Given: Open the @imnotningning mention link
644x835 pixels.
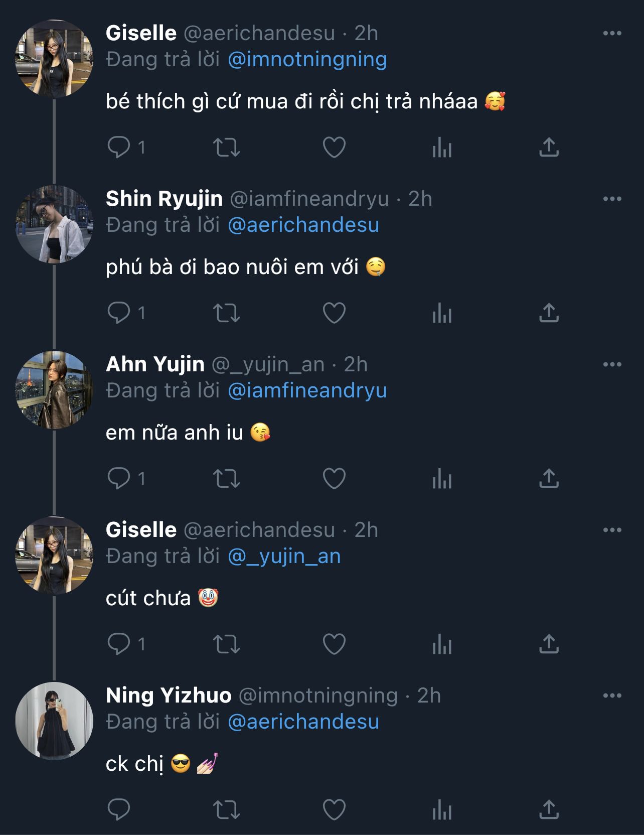Looking at the screenshot, I should pos(307,60).
